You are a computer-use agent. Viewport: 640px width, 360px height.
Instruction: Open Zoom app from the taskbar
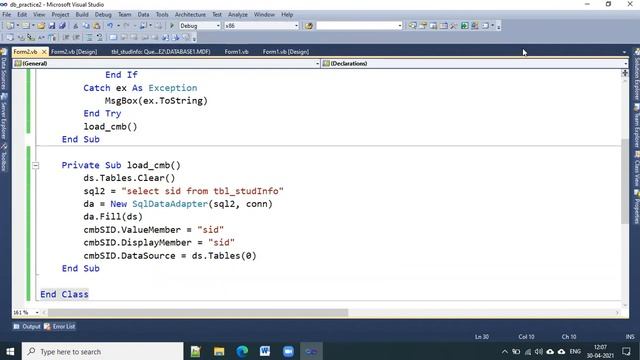click(288, 351)
